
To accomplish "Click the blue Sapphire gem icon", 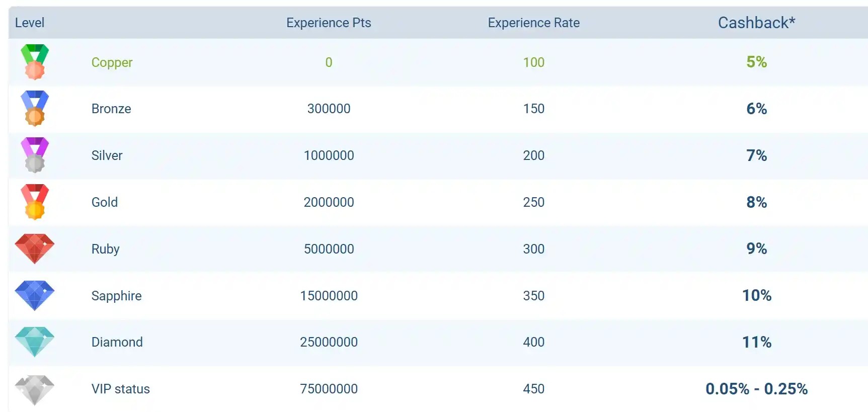I will point(35,295).
